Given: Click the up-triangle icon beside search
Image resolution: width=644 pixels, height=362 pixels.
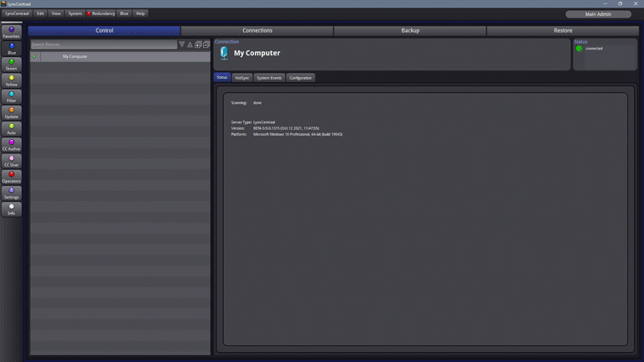Looking at the screenshot, I should pos(190,44).
